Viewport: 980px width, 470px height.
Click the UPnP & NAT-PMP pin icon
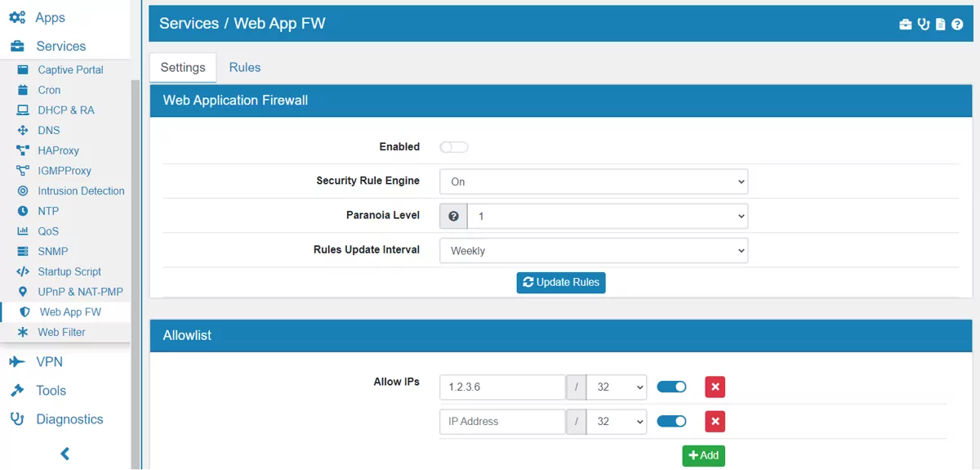tap(23, 292)
